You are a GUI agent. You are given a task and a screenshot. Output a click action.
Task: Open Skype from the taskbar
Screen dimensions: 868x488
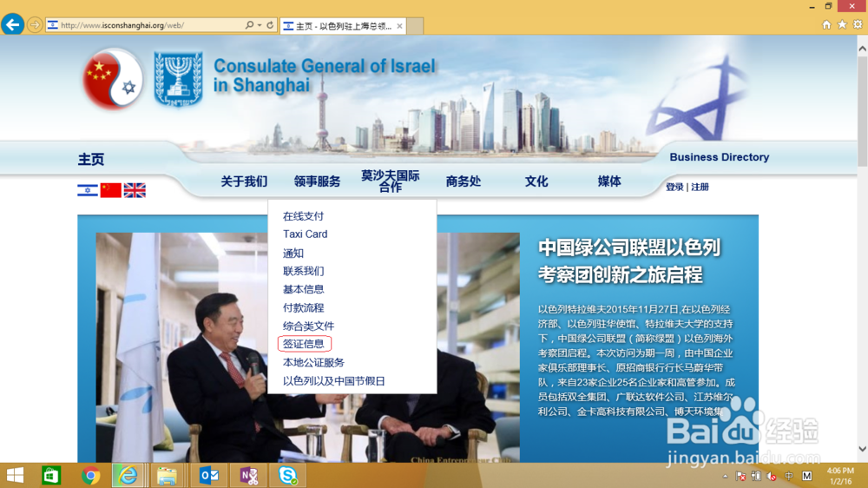(x=288, y=475)
